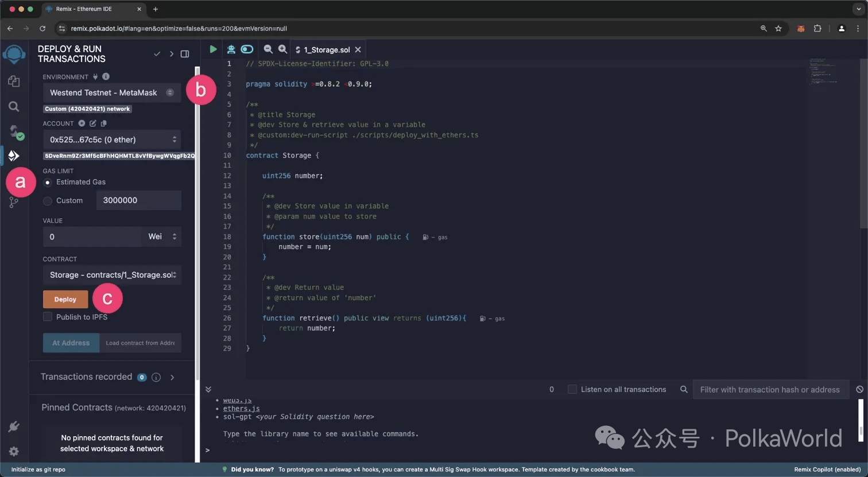Open Chrome three-dot menu
The image size is (868, 477).
858,28
